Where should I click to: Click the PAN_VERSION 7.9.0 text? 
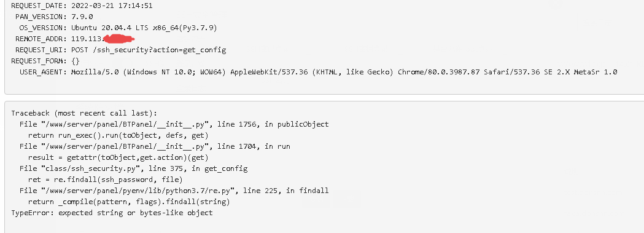pos(82,17)
